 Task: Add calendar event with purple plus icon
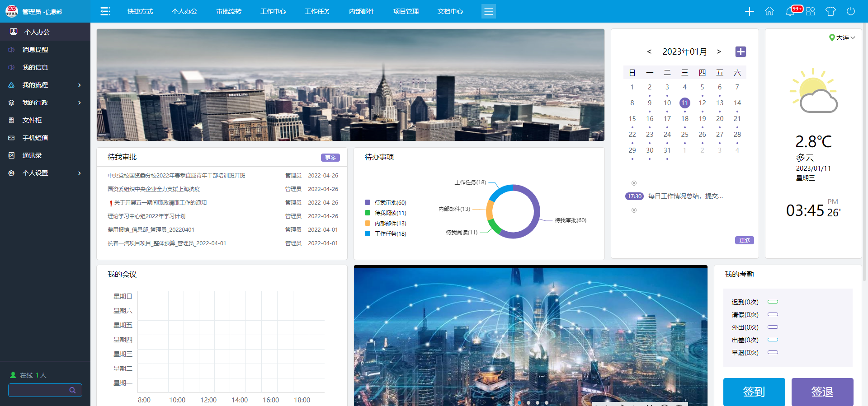point(741,52)
